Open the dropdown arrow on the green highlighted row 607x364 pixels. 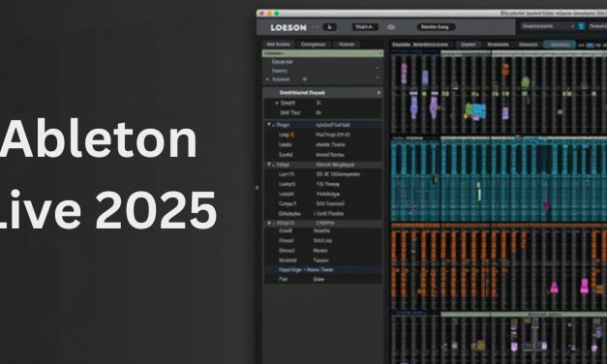(x=380, y=53)
